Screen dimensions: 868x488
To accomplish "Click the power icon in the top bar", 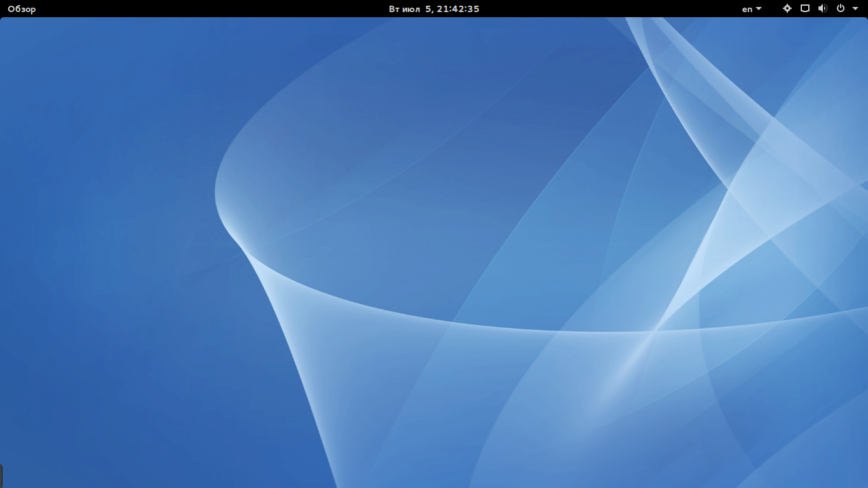I will click(841, 8).
